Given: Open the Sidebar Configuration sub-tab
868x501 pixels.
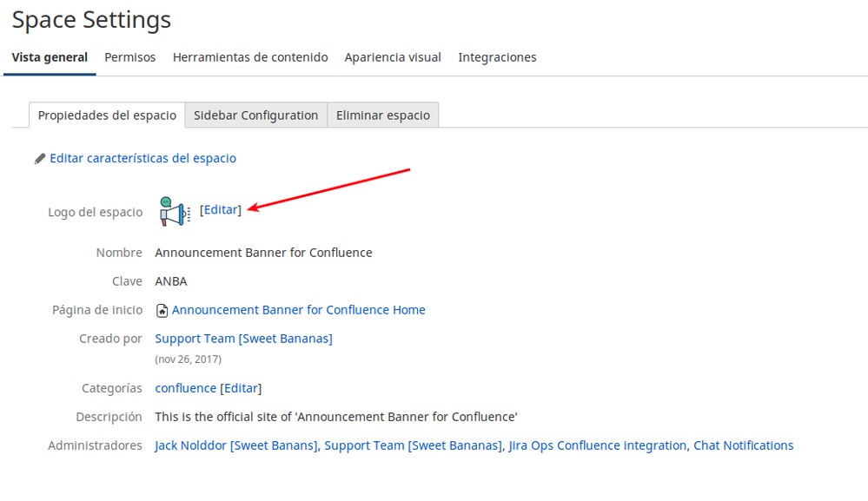Looking at the screenshot, I should (x=255, y=115).
